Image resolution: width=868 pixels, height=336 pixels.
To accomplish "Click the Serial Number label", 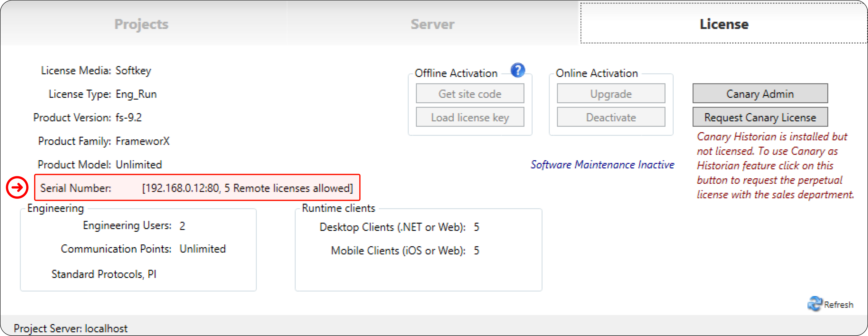I will [75, 188].
